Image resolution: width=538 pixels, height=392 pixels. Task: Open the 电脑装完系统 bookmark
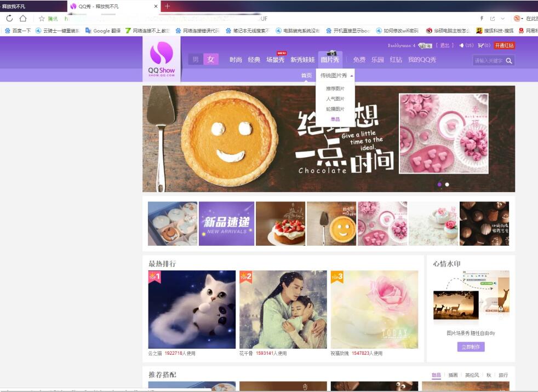298,31
